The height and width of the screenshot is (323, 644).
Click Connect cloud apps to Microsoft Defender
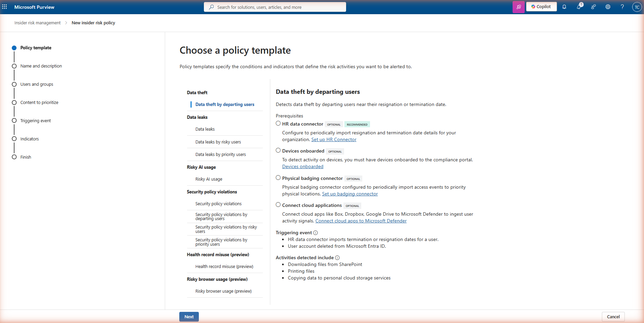coord(361,221)
